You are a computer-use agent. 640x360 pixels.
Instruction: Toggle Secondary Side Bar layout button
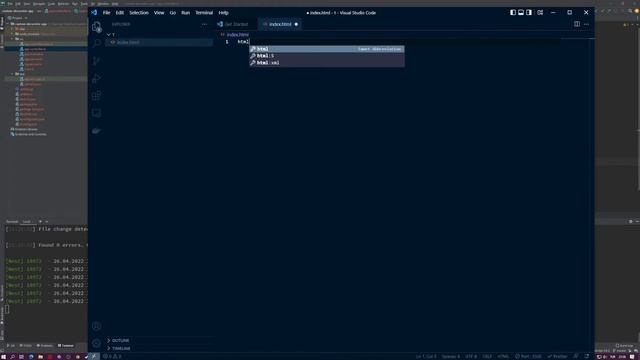coord(529,13)
